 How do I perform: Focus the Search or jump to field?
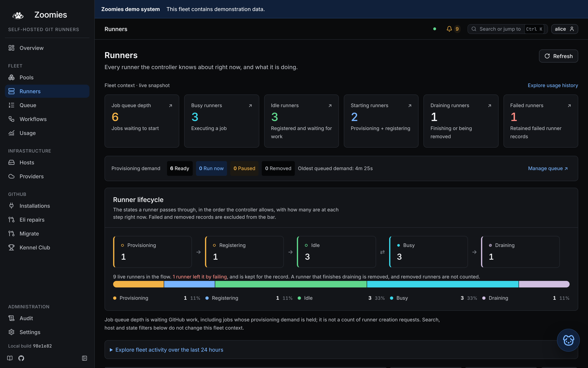coord(508,29)
